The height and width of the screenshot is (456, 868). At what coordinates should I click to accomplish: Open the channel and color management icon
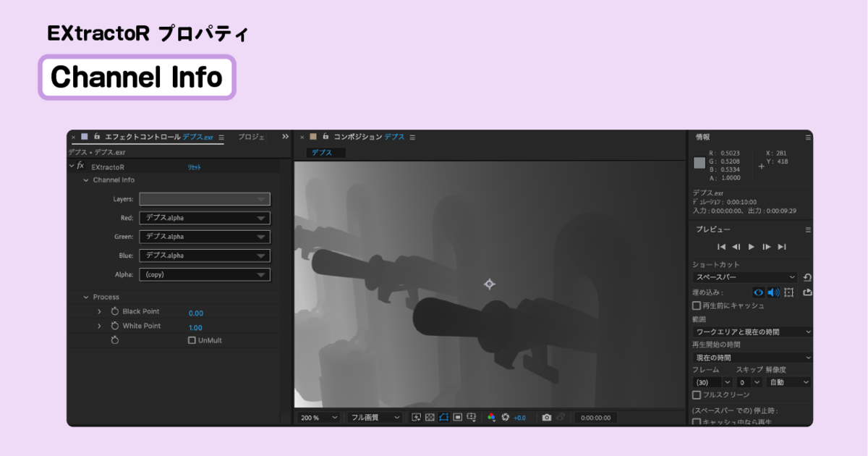point(491,418)
